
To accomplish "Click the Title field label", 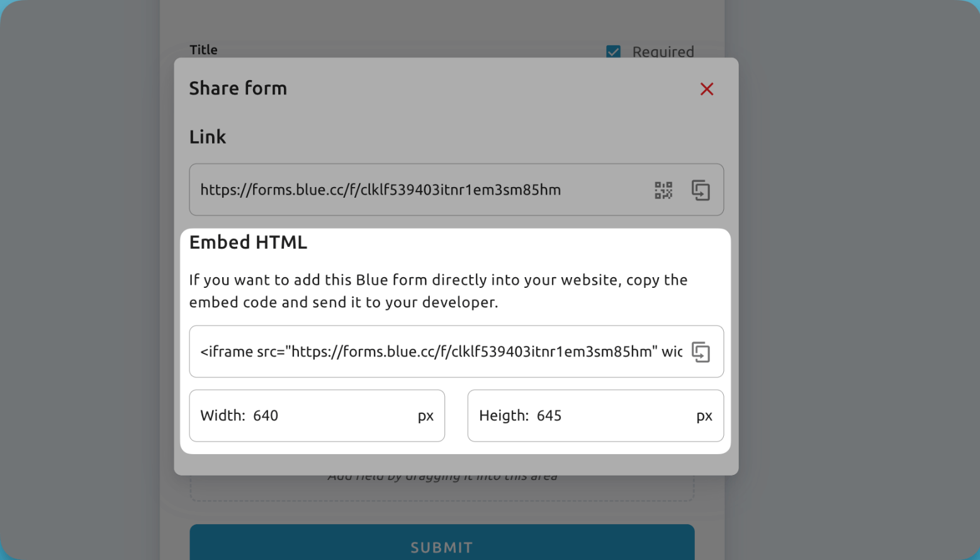I will pos(203,50).
